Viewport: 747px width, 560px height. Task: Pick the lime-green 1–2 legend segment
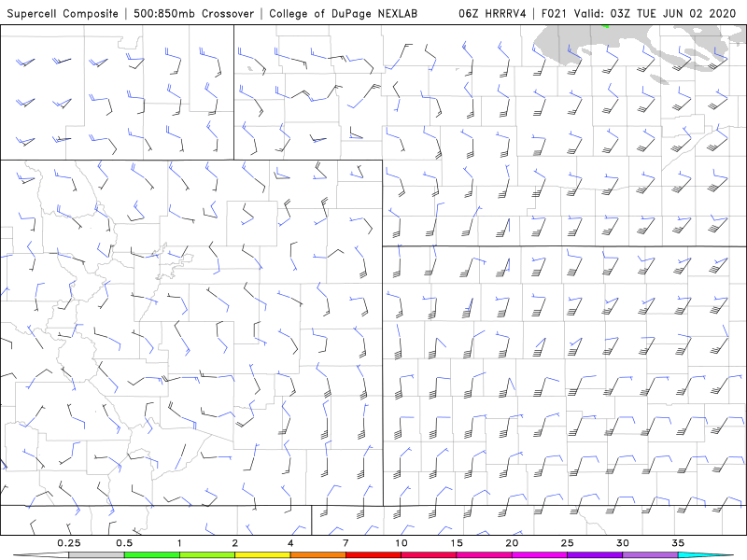207,555
